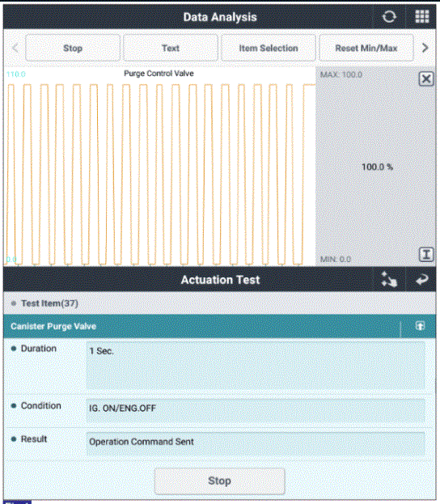
Task: Click the return arrow icon in Actuation Test header
Action: pyautogui.click(x=422, y=280)
